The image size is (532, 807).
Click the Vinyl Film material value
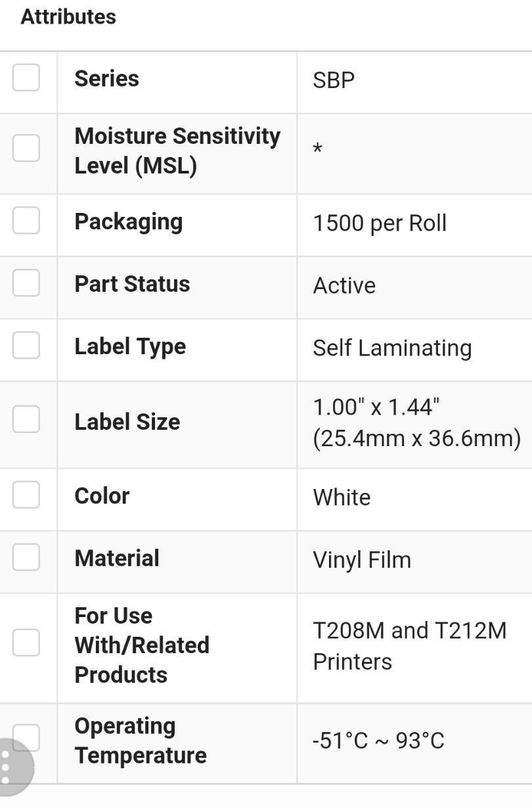[x=362, y=561]
